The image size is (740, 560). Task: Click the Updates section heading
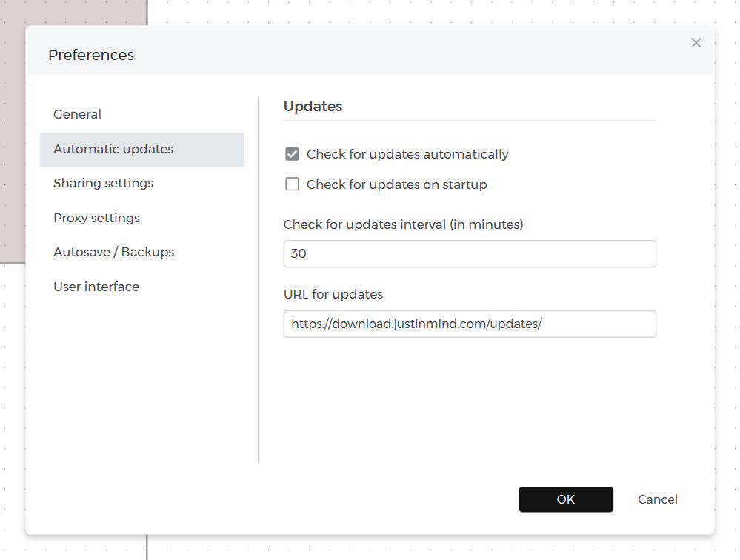tap(313, 106)
